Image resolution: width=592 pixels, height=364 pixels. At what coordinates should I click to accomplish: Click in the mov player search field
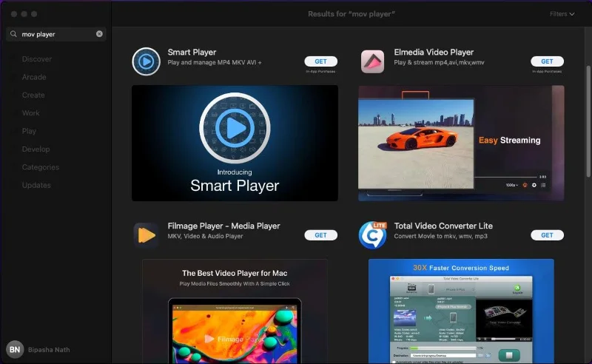click(x=56, y=34)
